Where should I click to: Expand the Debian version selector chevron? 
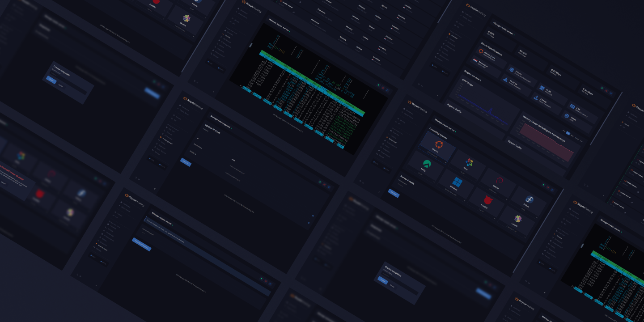(x=506, y=199)
